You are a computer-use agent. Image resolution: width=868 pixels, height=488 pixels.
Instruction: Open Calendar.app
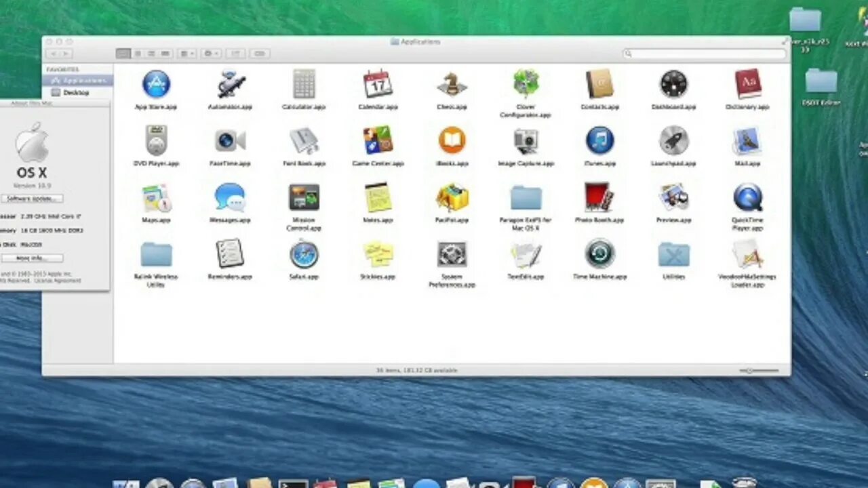pyautogui.click(x=378, y=85)
